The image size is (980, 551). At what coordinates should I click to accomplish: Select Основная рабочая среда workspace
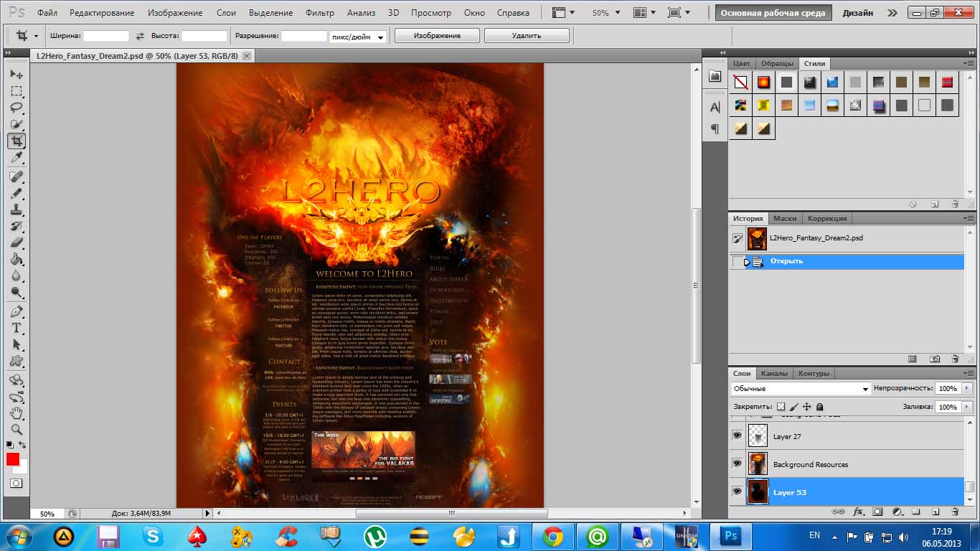(773, 13)
